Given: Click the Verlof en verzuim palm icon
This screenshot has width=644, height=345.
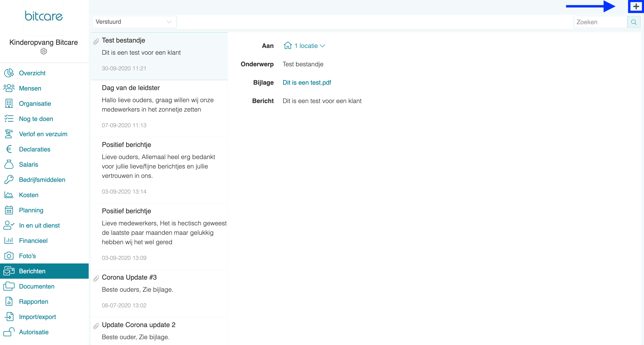Looking at the screenshot, I should pos(9,134).
